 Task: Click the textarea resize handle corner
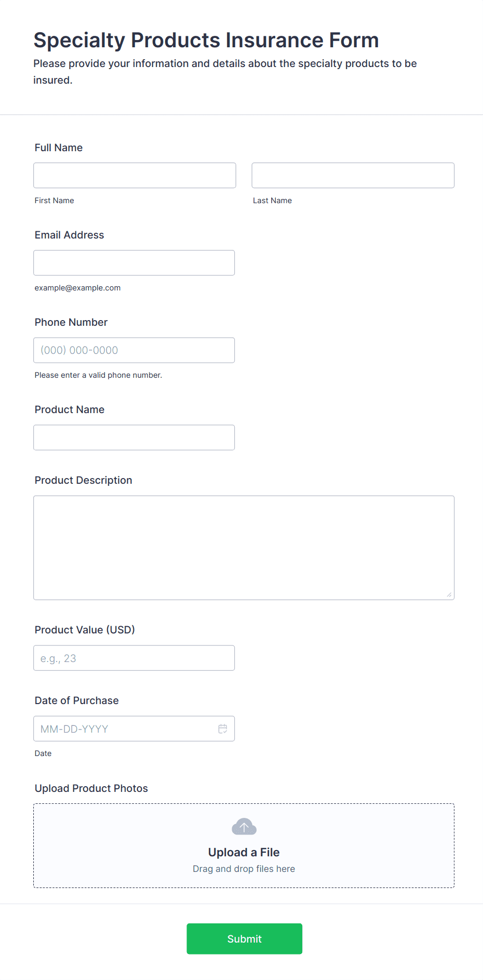click(x=449, y=594)
